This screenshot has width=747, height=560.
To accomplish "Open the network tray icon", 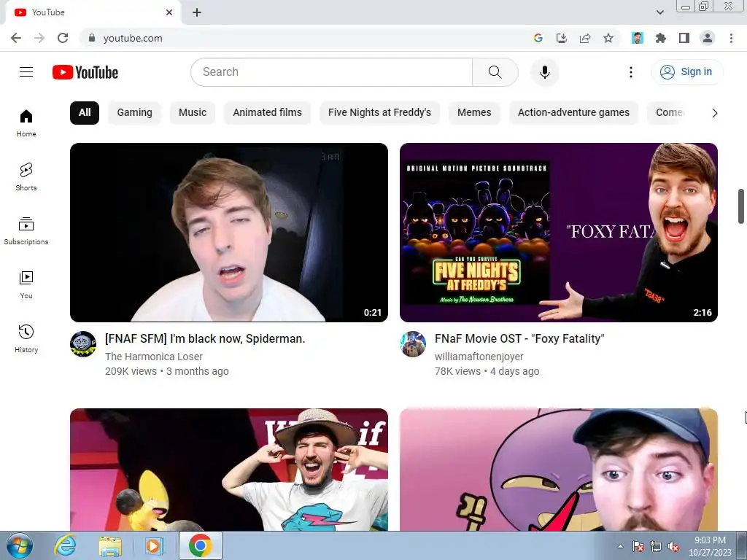I will [x=656, y=547].
